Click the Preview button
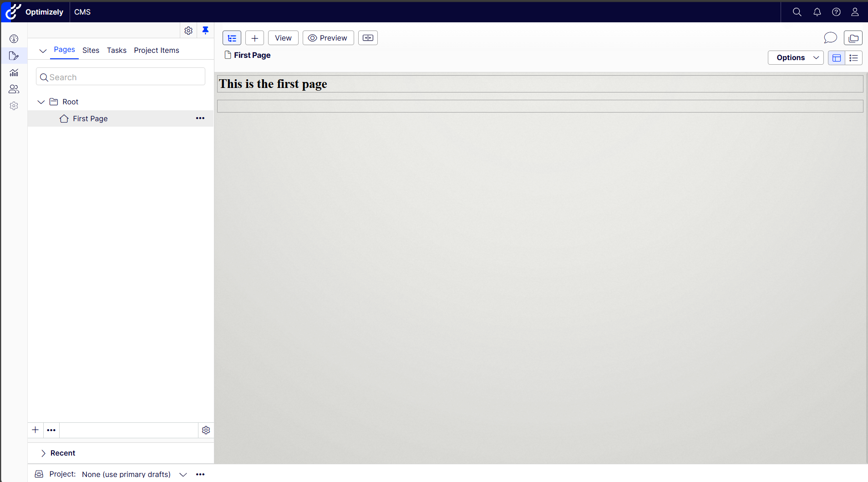This screenshot has width=868, height=482. point(328,38)
